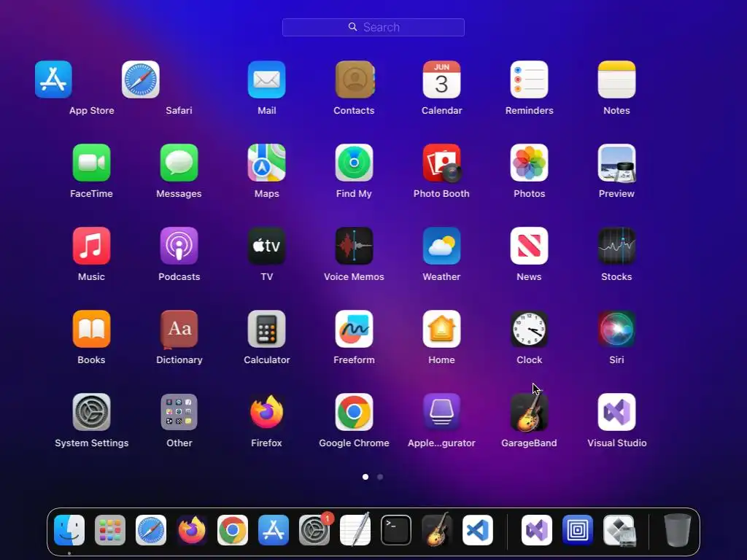Open the Apple TV app
Viewport: 747px width, 560px height.
pos(267,246)
